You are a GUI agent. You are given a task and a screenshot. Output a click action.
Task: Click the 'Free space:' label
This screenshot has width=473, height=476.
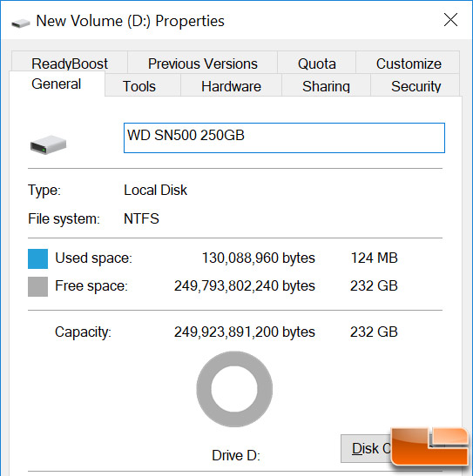click(x=91, y=286)
